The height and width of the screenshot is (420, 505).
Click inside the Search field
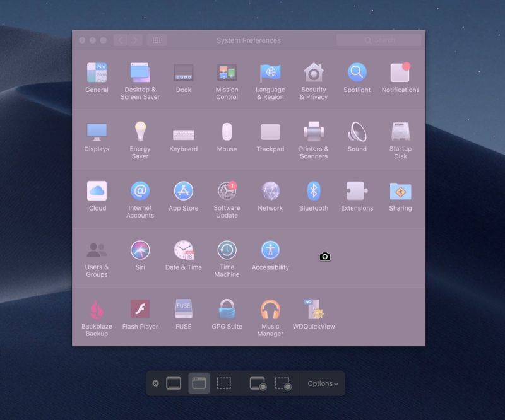tap(385, 40)
